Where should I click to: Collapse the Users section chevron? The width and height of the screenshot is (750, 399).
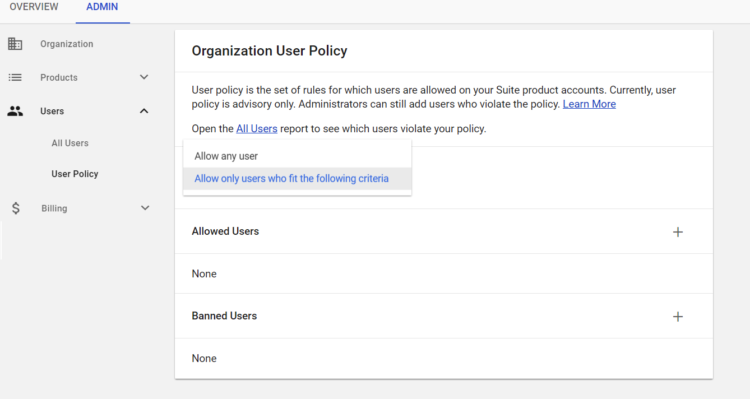point(144,111)
